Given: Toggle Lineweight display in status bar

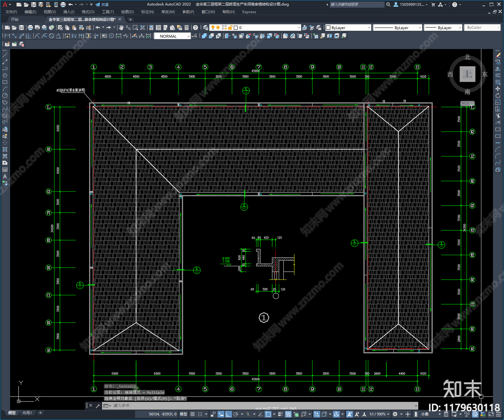Looking at the screenshot, I should pos(280,414).
